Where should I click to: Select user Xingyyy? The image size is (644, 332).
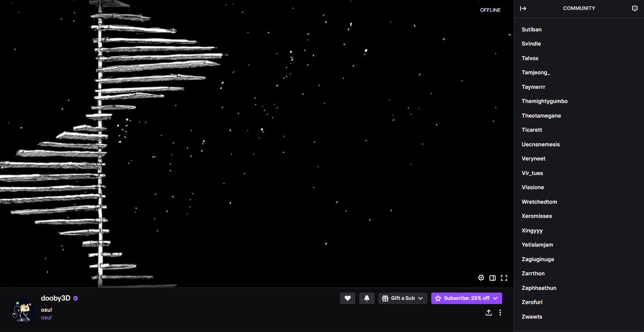[x=532, y=231]
